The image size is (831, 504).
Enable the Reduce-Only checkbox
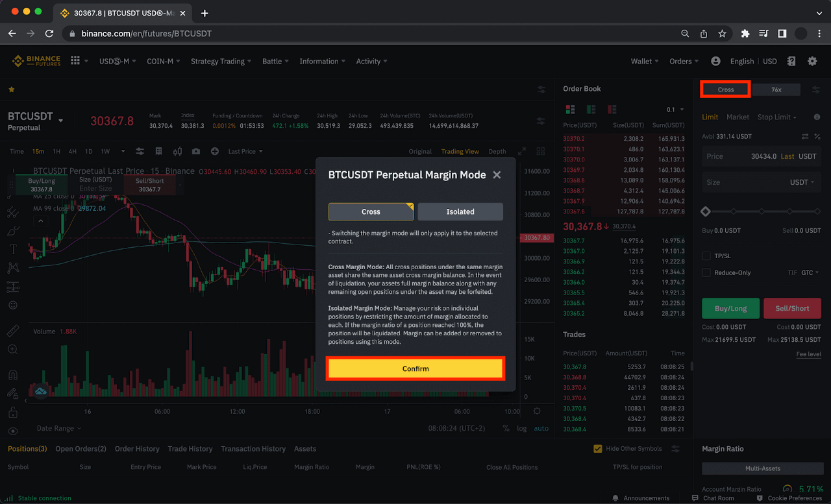pyautogui.click(x=706, y=272)
